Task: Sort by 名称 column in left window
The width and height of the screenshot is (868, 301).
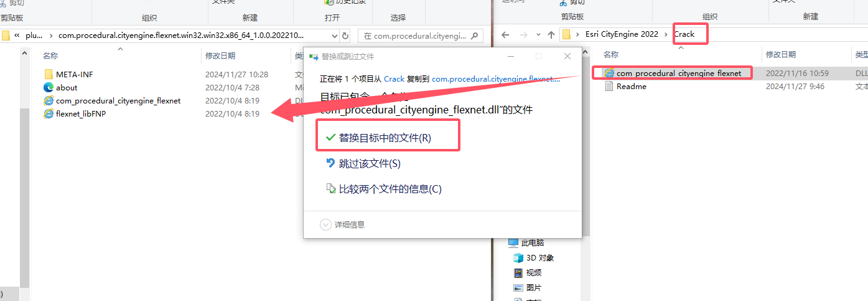Action: pos(50,55)
